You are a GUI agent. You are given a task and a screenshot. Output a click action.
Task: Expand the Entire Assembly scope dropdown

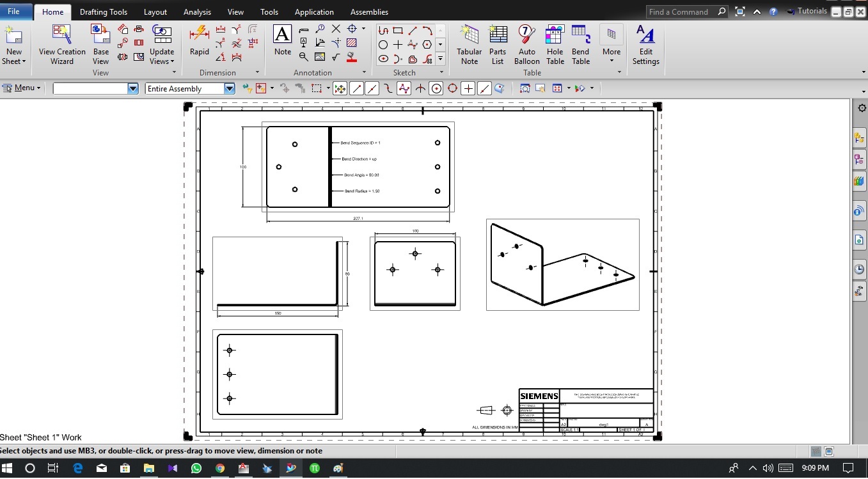coord(229,89)
